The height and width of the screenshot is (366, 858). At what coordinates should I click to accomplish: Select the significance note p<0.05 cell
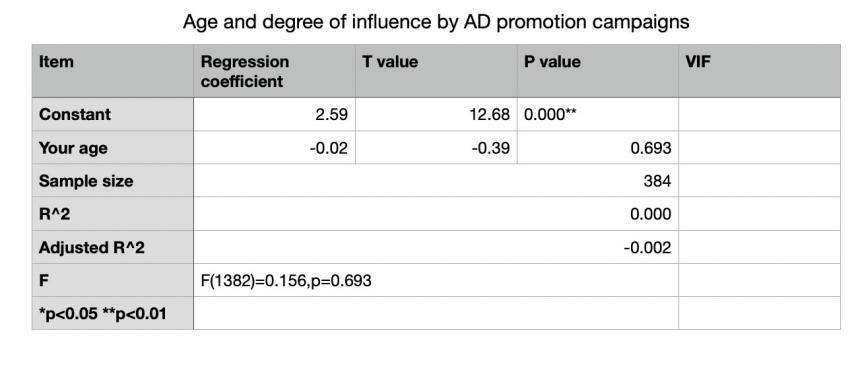(113, 313)
